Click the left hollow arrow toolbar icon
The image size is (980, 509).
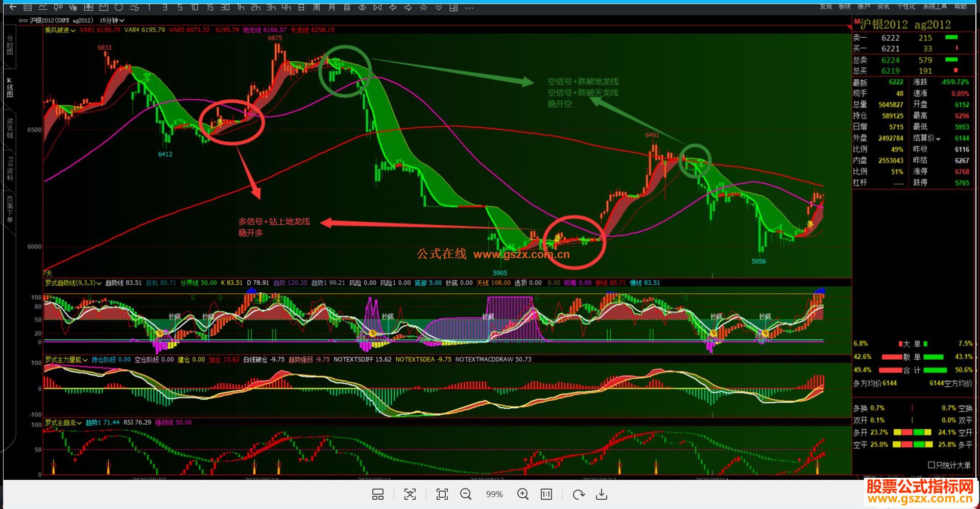point(393,7)
